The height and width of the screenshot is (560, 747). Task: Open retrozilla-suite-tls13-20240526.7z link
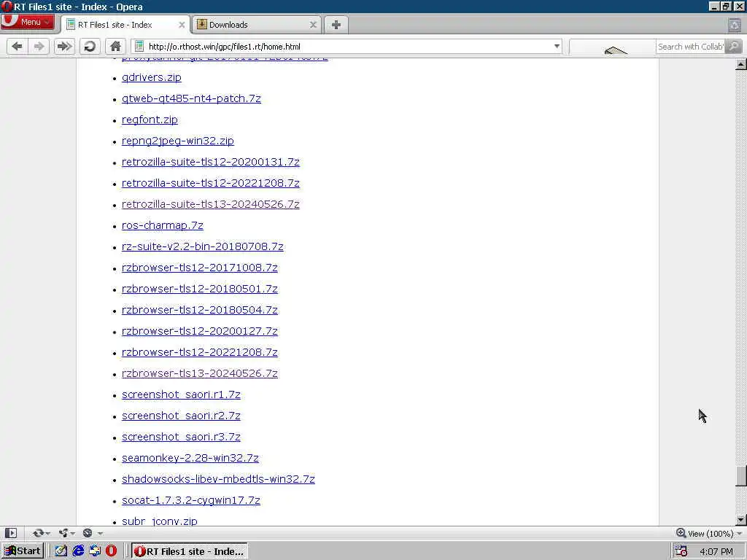(x=211, y=204)
